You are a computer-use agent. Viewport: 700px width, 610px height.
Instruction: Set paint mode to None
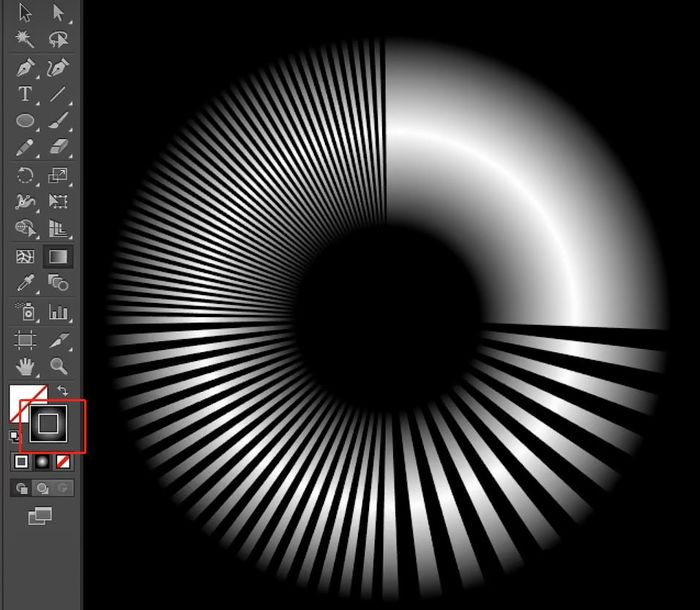(x=63, y=462)
